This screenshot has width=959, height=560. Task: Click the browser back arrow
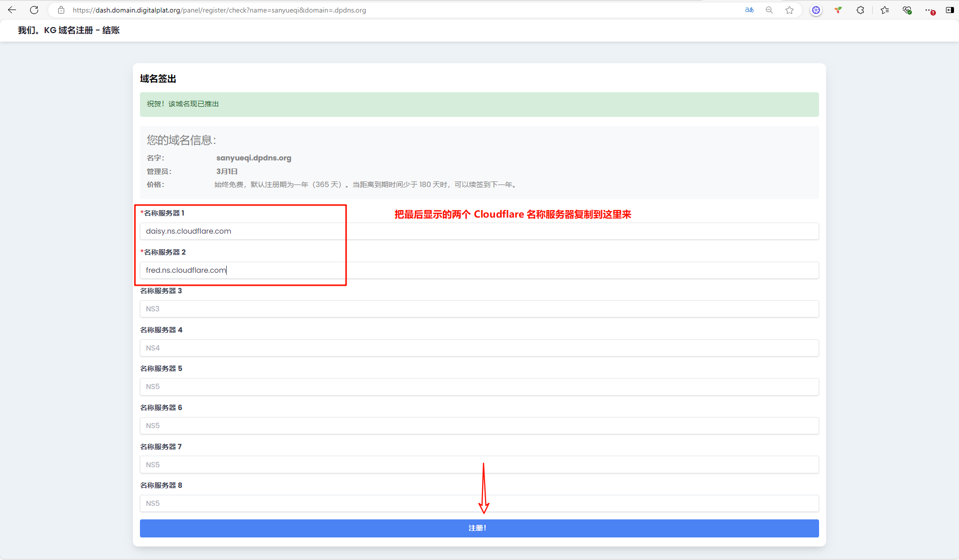point(12,10)
